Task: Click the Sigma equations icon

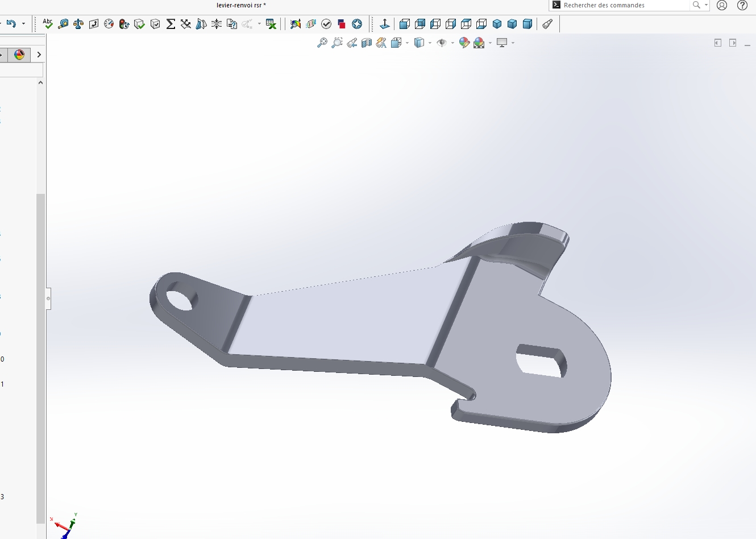Action: [171, 24]
